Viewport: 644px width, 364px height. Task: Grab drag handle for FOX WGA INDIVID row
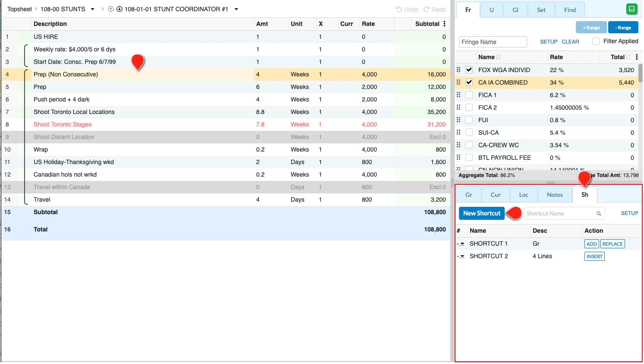tap(459, 70)
